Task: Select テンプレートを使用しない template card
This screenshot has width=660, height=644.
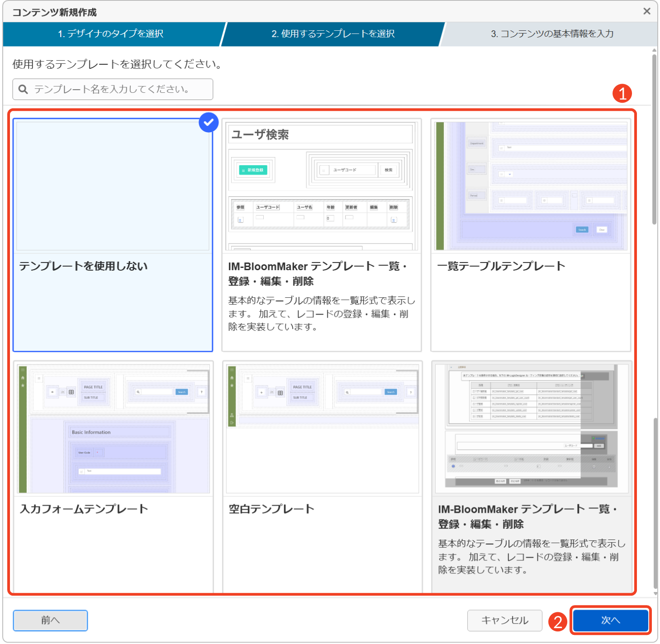Action: pos(113,235)
